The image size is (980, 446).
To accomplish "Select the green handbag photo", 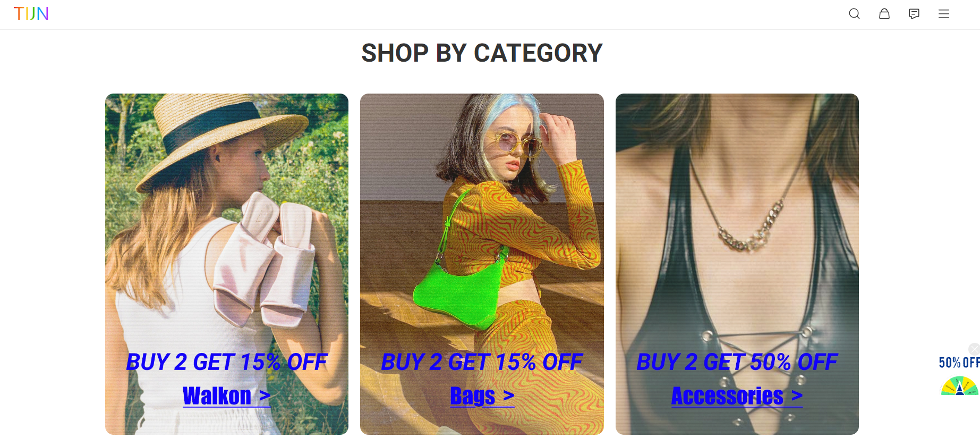I will coord(482,264).
